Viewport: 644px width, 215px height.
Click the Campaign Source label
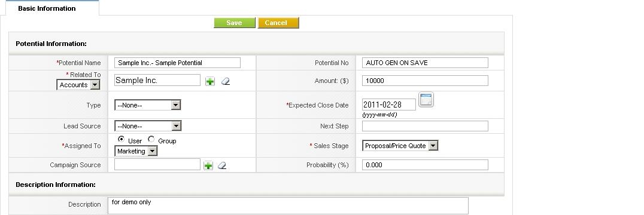[75, 165]
